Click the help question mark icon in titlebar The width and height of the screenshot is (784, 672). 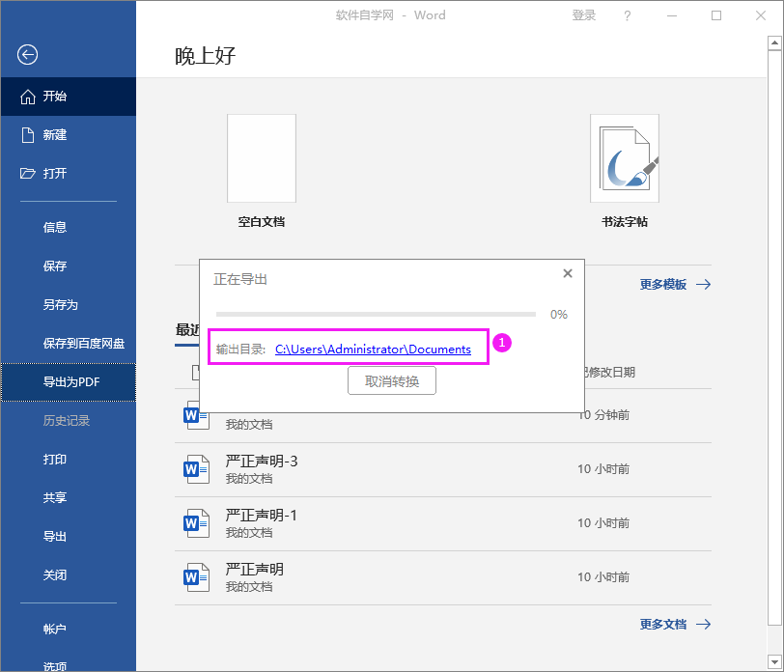click(627, 15)
